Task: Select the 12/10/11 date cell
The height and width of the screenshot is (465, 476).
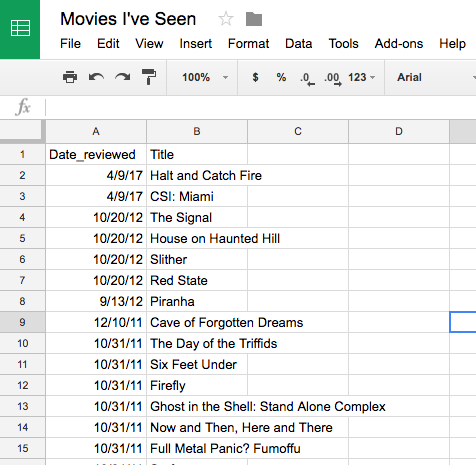Action: tap(96, 322)
